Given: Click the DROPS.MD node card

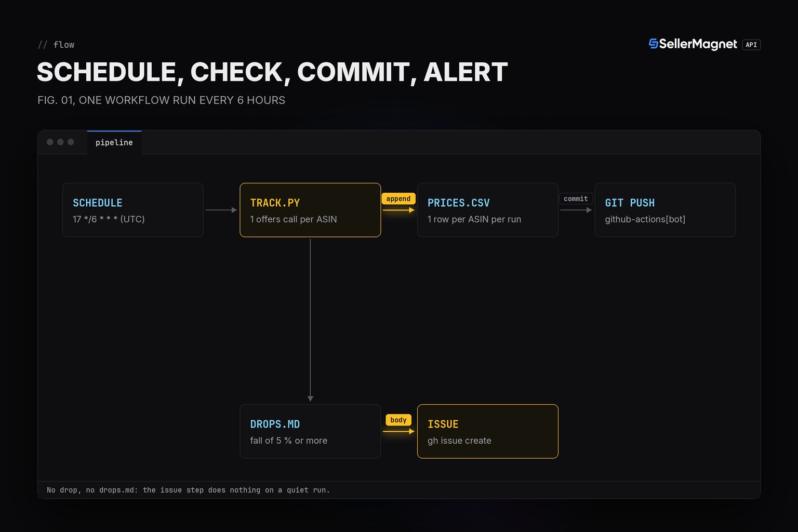Looking at the screenshot, I should point(310,431).
